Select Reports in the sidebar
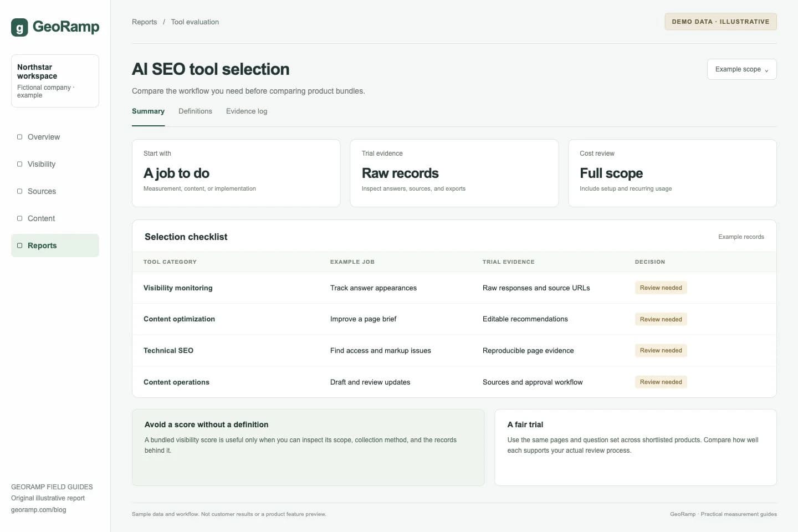This screenshot has width=798, height=532. [55, 245]
